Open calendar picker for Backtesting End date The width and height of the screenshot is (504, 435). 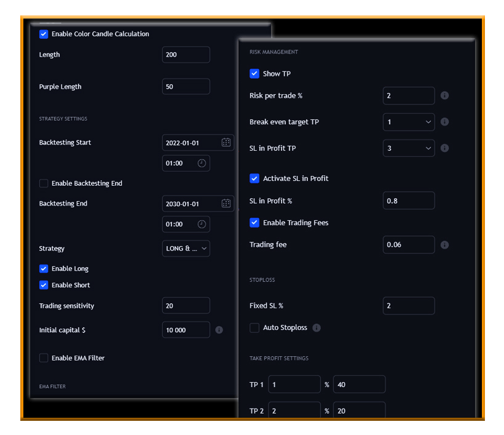tap(226, 204)
